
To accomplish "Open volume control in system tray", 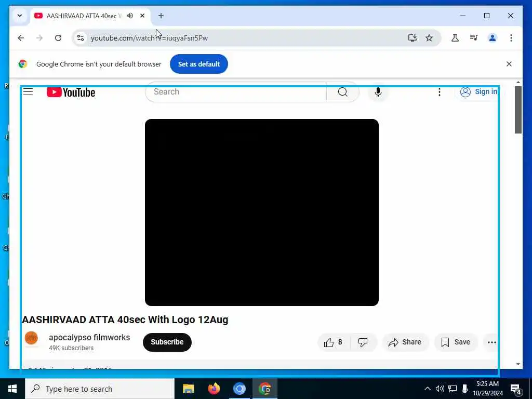I will tap(440, 389).
